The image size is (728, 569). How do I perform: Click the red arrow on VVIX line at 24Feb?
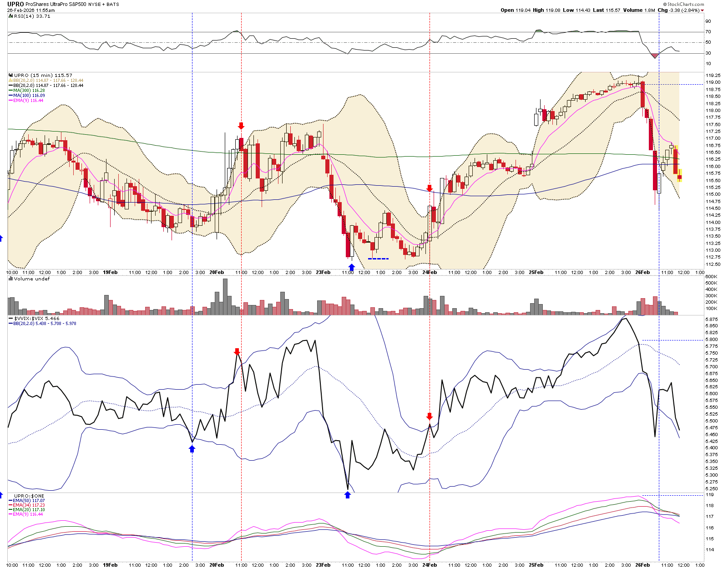(x=430, y=417)
